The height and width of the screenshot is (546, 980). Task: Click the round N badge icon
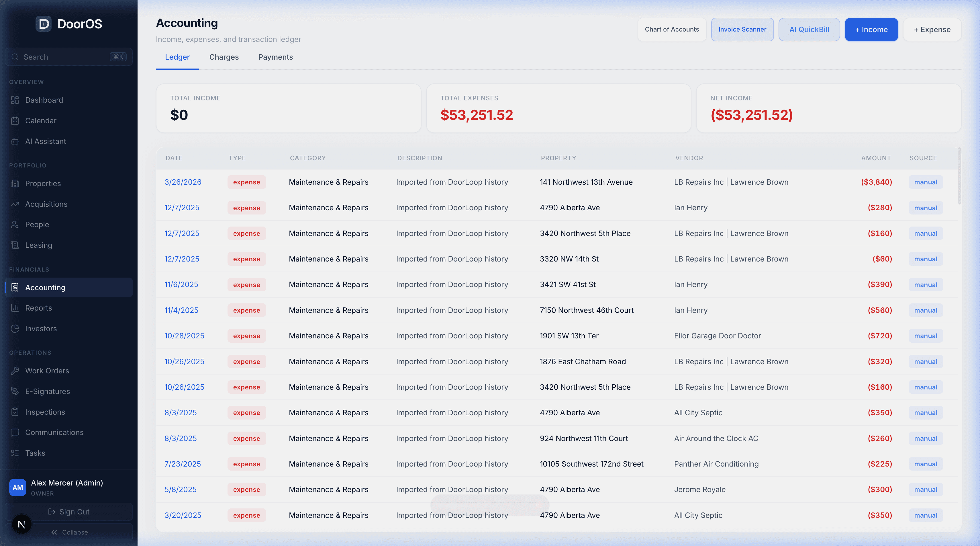(x=22, y=524)
